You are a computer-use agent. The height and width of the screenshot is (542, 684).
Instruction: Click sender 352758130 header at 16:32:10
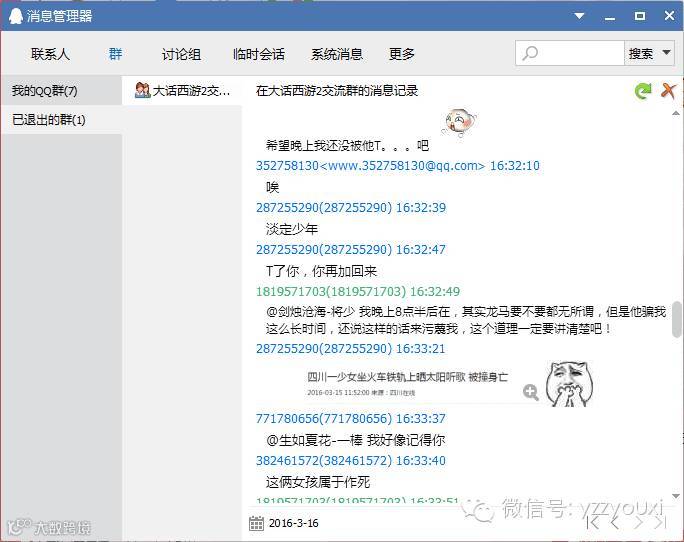[397, 166]
